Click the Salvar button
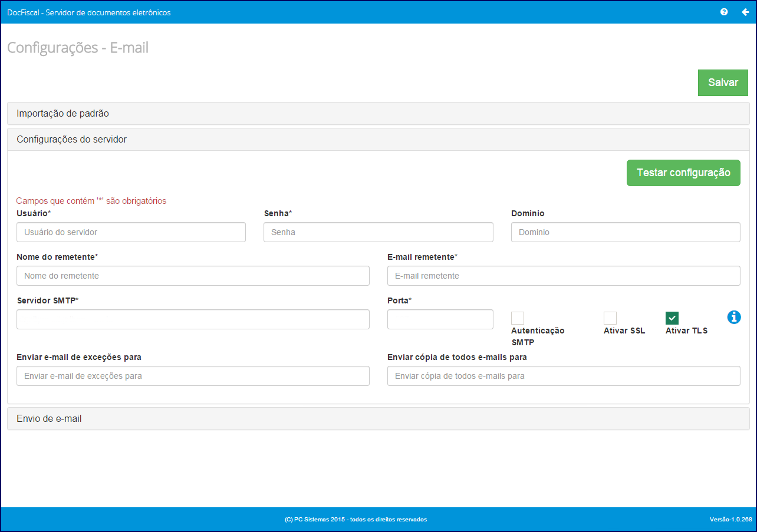This screenshot has height=532, width=757. tap(723, 82)
